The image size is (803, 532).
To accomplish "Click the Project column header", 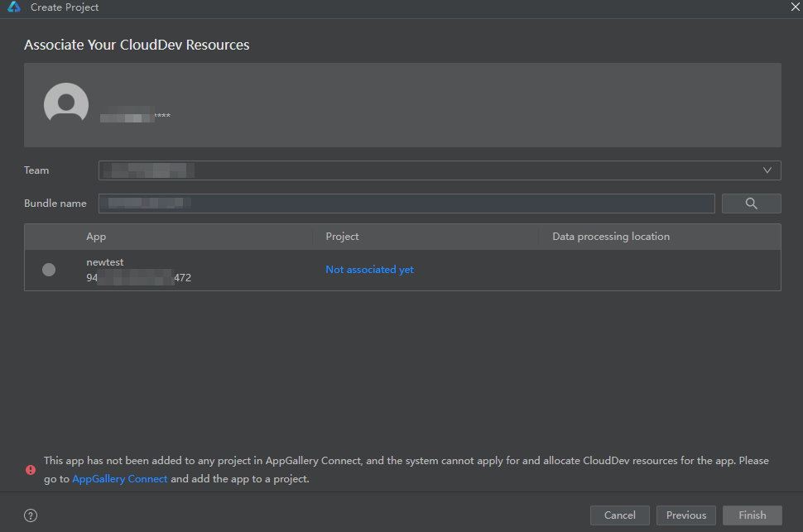I will coord(342,237).
